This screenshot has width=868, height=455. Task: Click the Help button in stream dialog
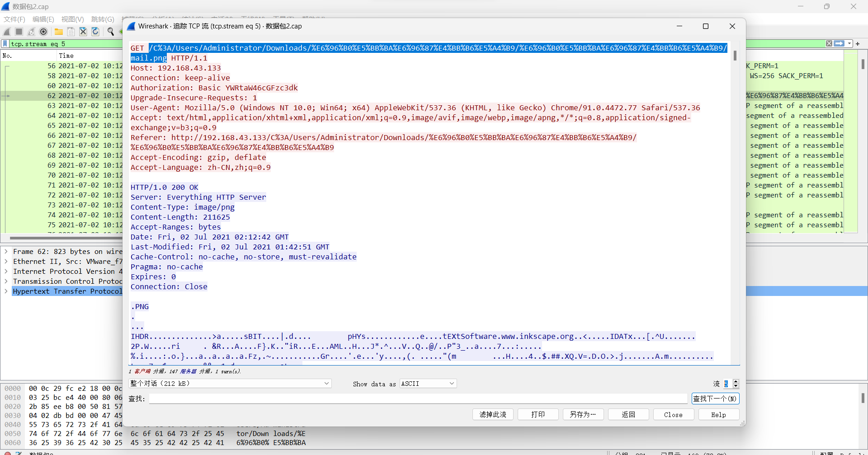[x=719, y=414]
